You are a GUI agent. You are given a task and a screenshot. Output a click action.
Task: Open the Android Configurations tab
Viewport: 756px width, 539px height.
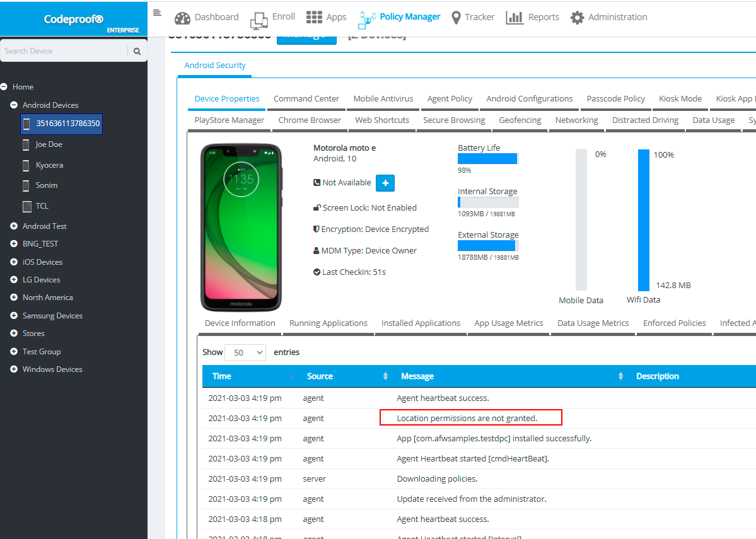coord(530,99)
